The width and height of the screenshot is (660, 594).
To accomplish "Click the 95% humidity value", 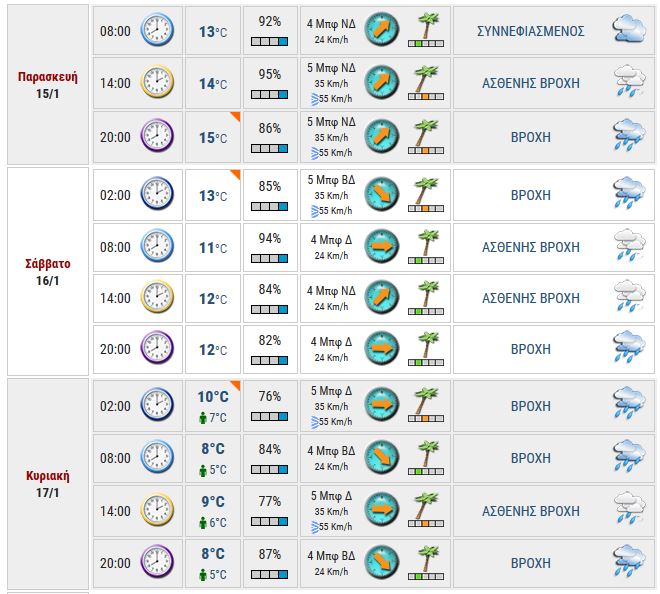I will pos(270,74).
